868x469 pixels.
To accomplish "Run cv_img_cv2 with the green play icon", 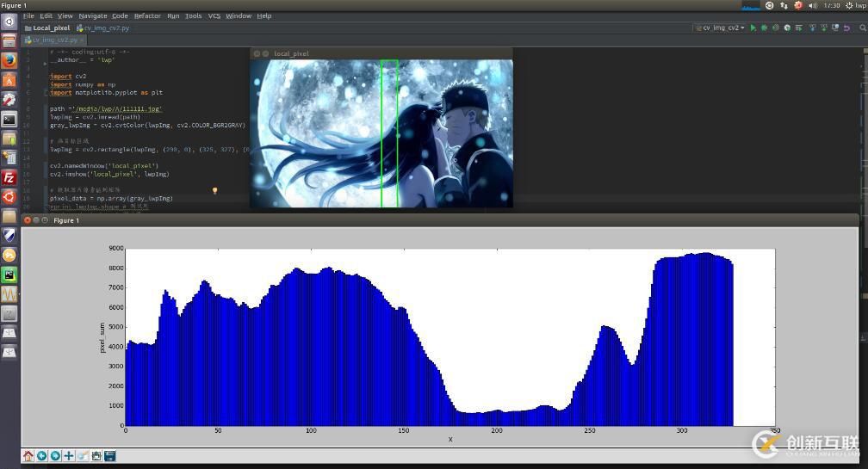I will click(753, 28).
